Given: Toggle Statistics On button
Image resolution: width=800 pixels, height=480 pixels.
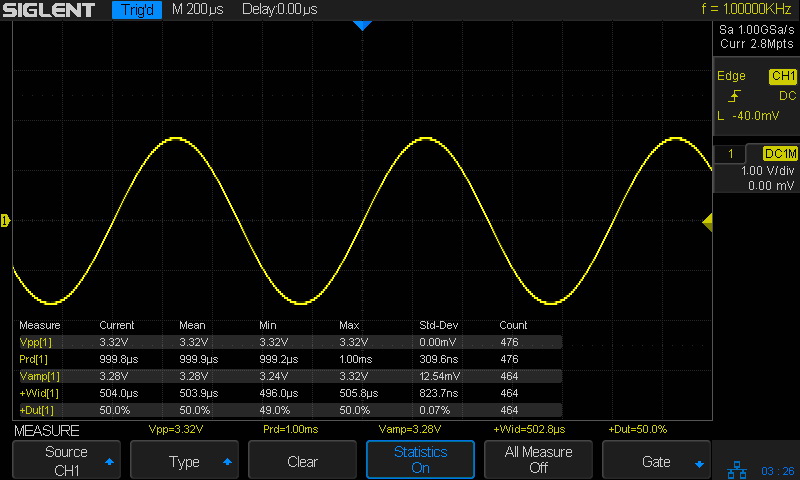Looking at the screenshot, I should pos(420,460).
